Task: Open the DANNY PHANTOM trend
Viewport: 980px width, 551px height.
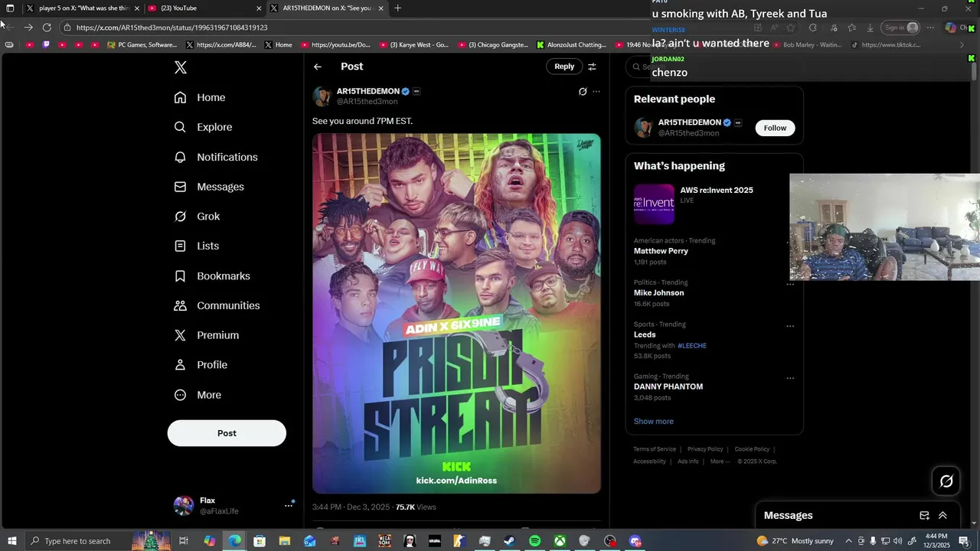Action: (x=668, y=386)
